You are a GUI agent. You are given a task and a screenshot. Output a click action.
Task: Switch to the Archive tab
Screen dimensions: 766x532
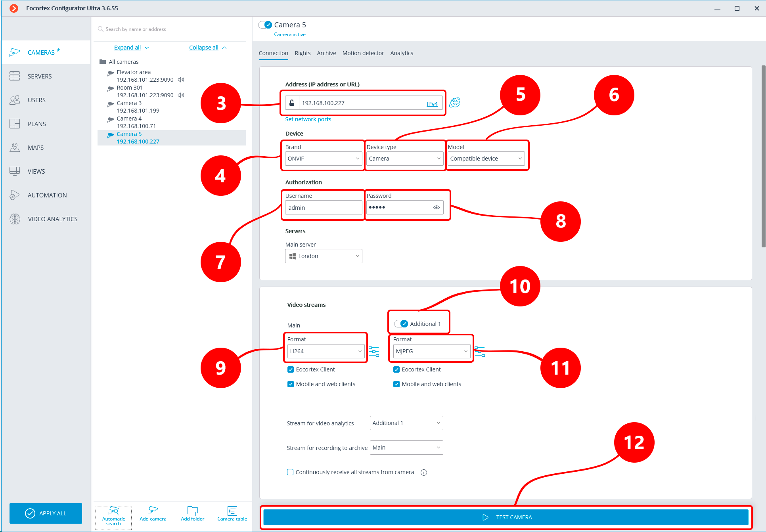[327, 53]
